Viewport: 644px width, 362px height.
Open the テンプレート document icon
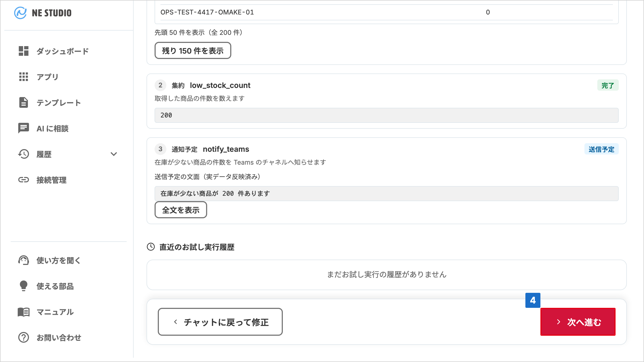coord(24,102)
